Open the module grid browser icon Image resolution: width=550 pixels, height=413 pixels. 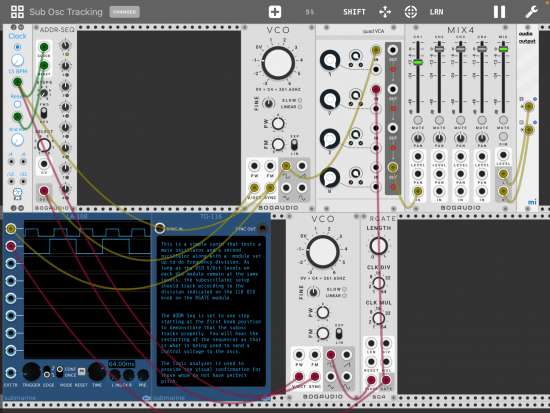click(17, 12)
